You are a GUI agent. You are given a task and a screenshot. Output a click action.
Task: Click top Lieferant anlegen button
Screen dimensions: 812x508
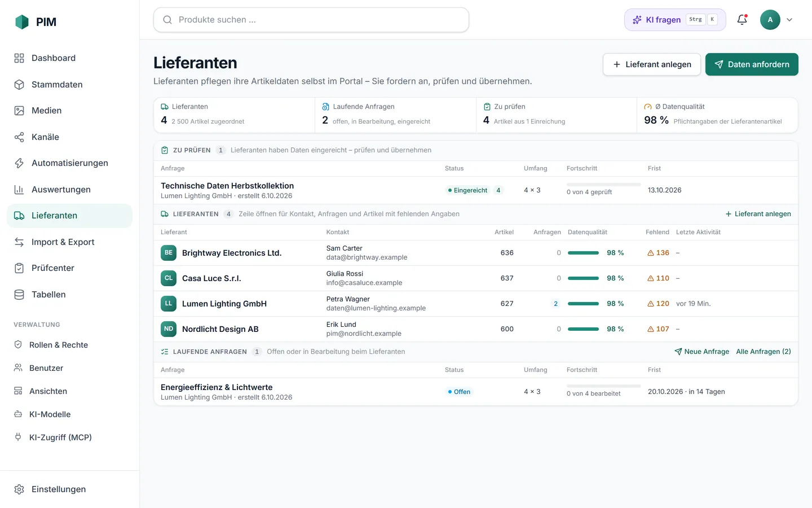(x=652, y=64)
